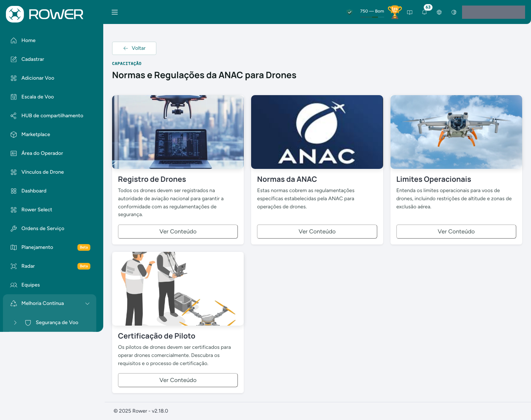This screenshot has height=420, width=531.
Task: Open Vínculos de Drone menu item
Action: pyautogui.click(x=49, y=172)
